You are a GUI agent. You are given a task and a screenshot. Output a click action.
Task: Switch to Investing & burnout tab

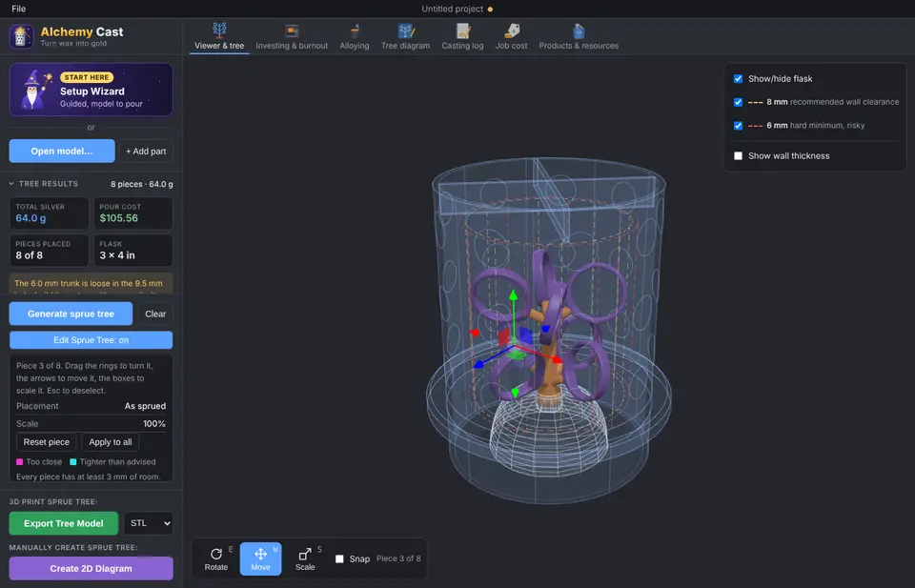(x=292, y=36)
